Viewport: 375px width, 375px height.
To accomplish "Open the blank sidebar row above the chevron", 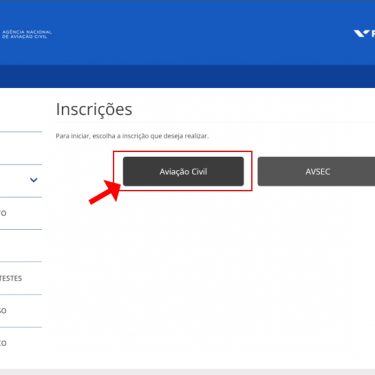I will pos(21,148).
